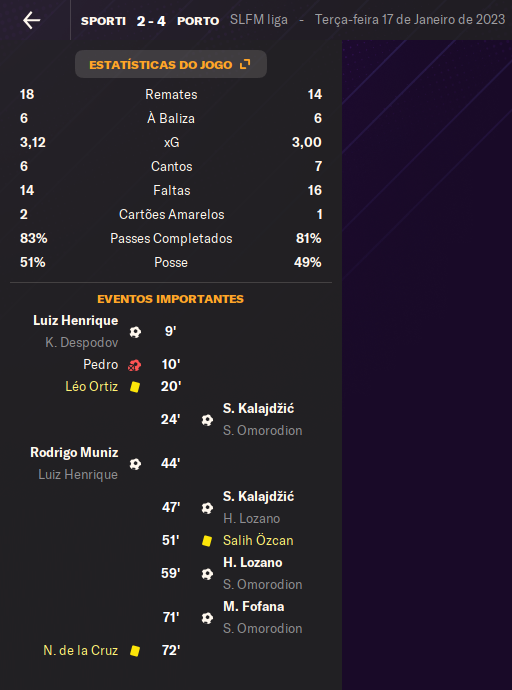
Task: Select M. Fofana goalscorer name
Action: point(253,606)
